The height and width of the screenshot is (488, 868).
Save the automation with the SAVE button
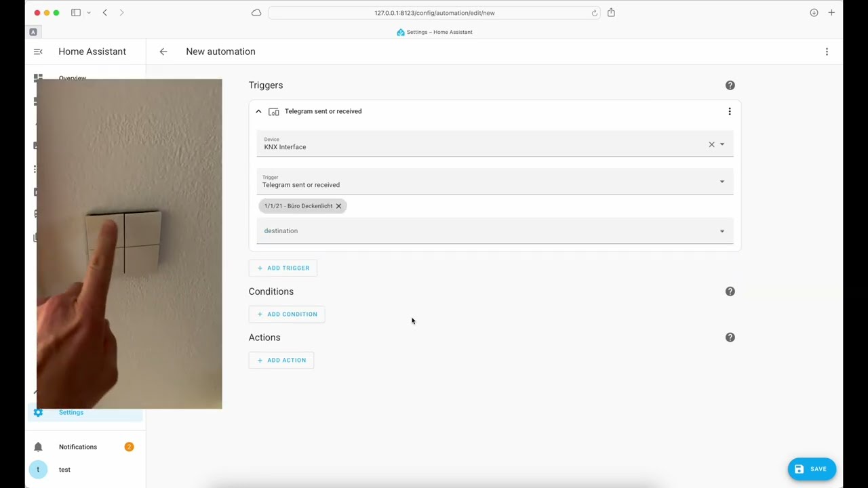(812, 468)
